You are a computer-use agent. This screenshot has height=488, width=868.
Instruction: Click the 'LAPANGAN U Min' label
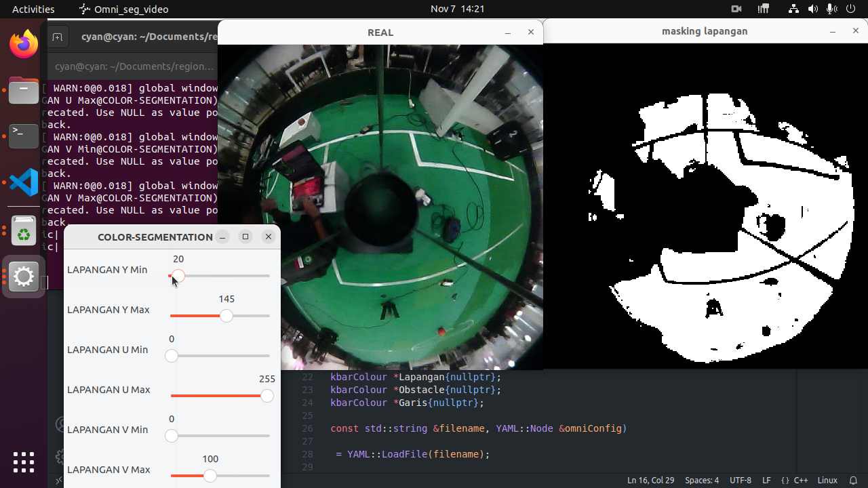pos(107,350)
